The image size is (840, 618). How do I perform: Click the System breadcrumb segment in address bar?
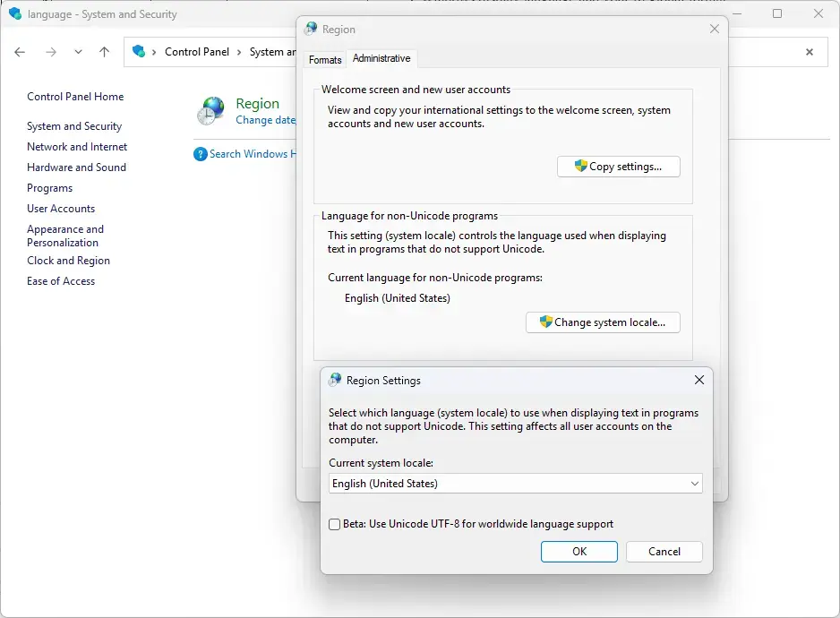click(272, 52)
